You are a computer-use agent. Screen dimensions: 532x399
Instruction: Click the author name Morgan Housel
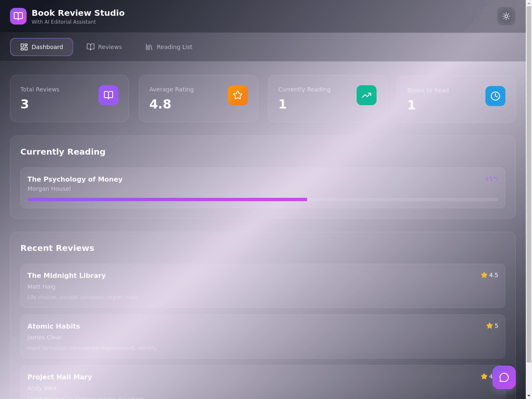(x=49, y=189)
